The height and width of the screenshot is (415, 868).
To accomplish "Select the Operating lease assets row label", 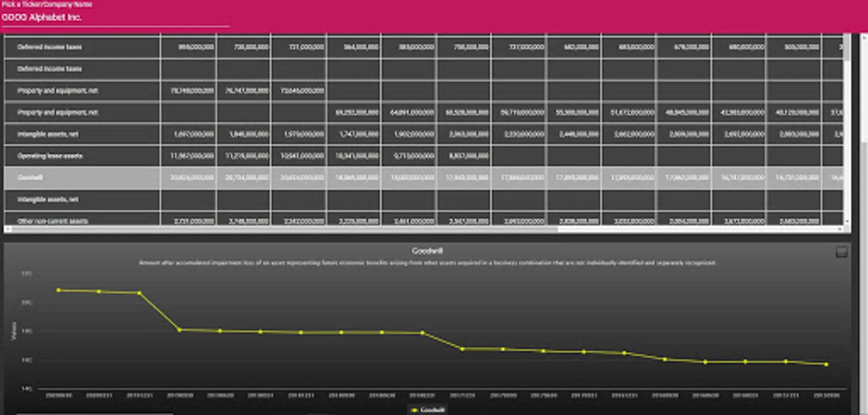I will (50, 156).
